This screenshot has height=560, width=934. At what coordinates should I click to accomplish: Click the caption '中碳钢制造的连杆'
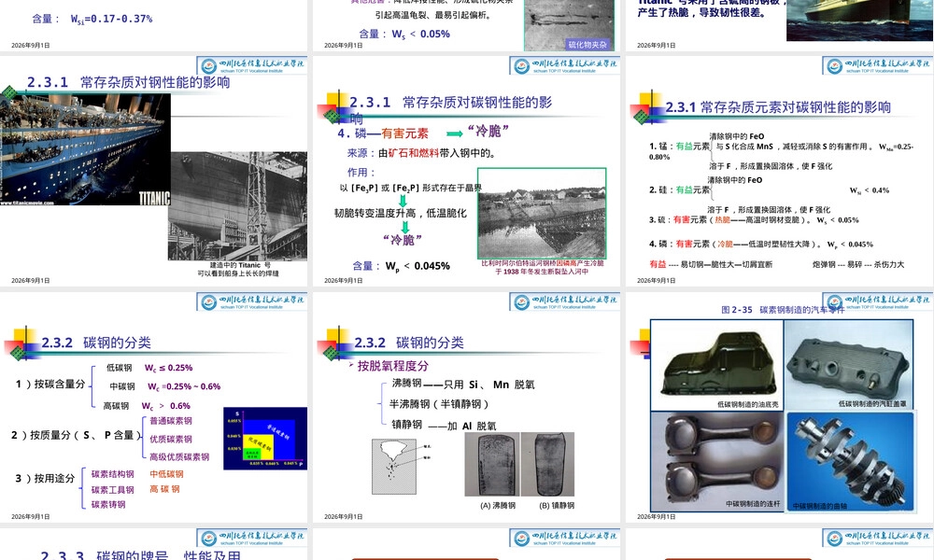click(753, 504)
